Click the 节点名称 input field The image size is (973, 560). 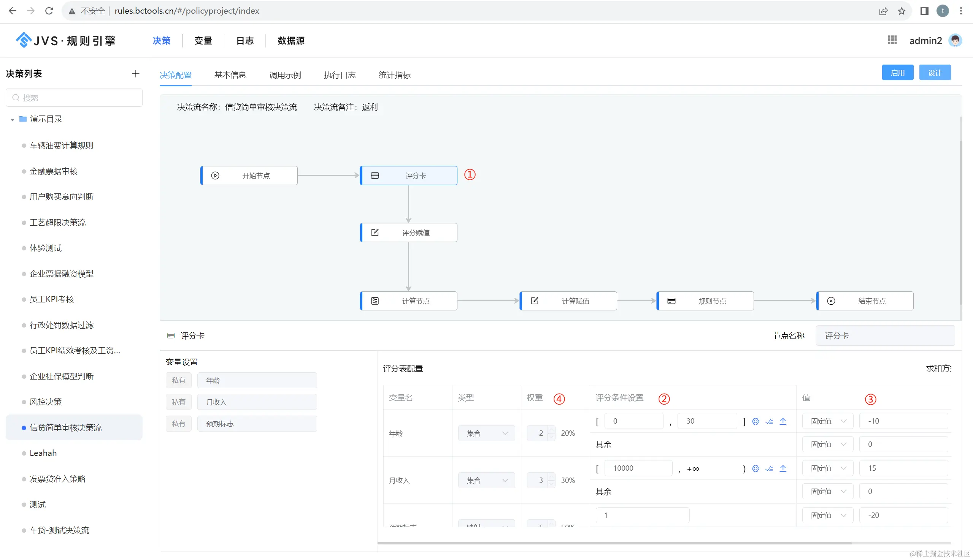885,336
